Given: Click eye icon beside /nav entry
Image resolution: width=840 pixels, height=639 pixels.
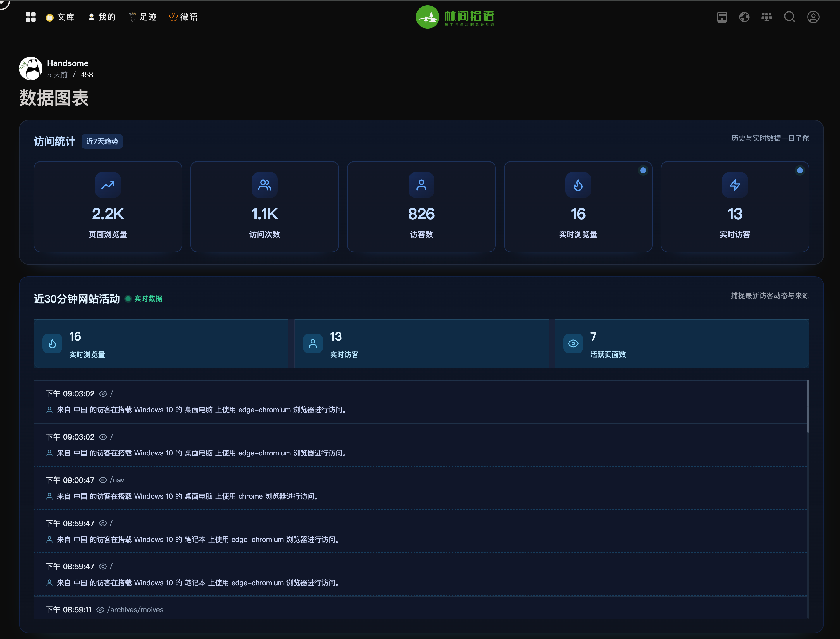Looking at the screenshot, I should (x=103, y=480).
